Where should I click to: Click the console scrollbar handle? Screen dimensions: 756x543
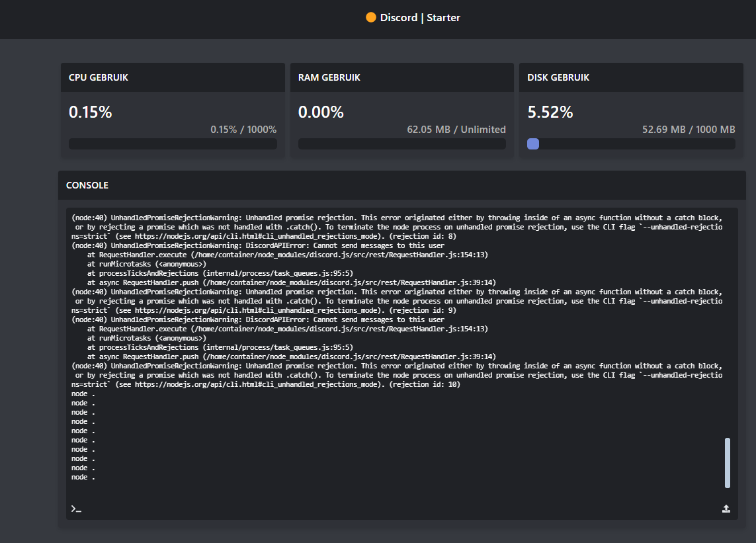(728, 462)
